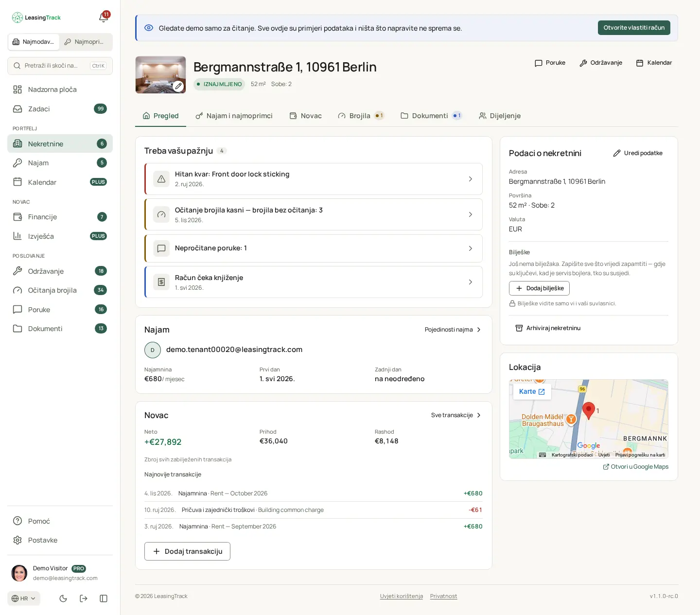Open the Brojila tab

click(361, 116)
